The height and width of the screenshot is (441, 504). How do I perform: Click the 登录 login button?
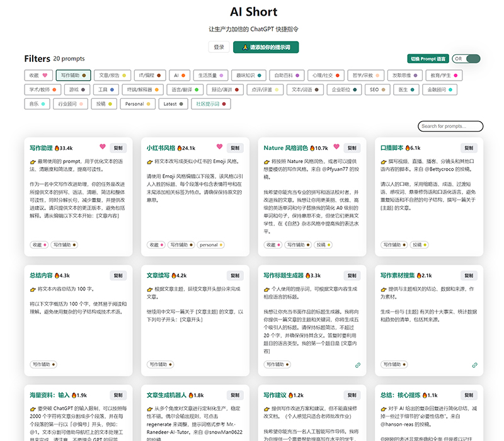[219, 47]
